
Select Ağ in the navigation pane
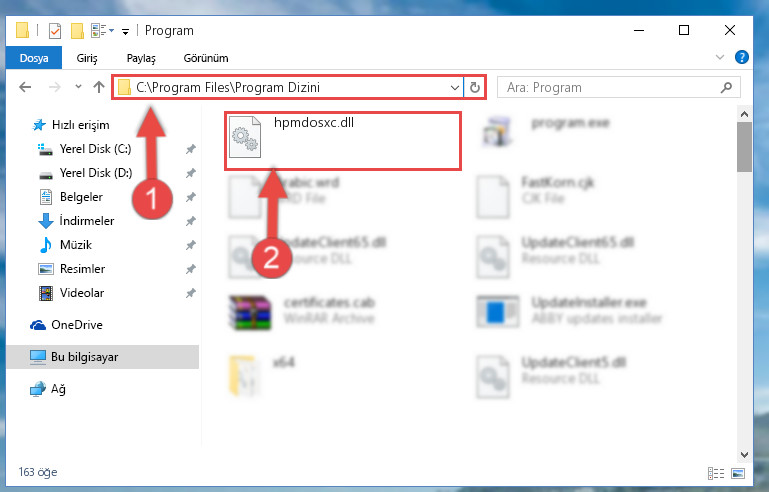coord(48,389)
